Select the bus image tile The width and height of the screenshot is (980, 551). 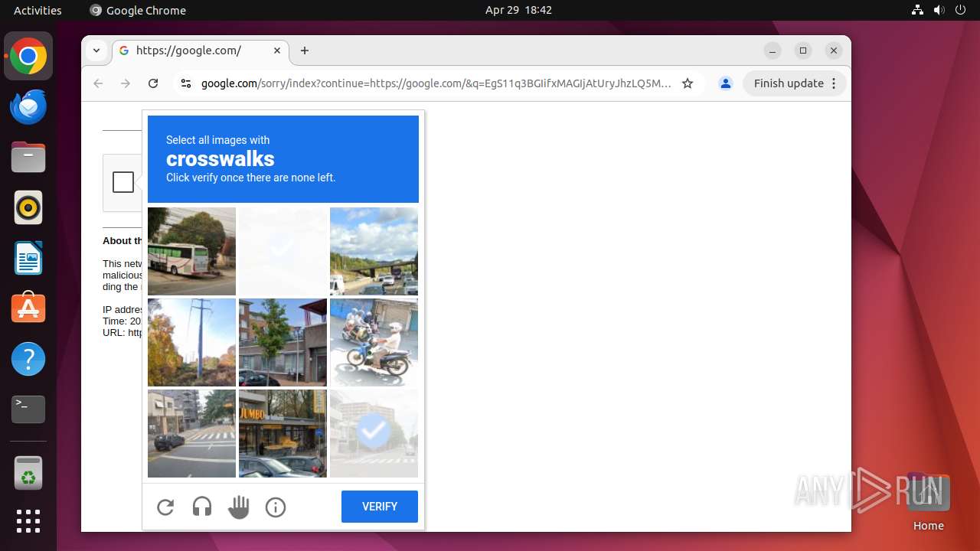(191, 251)
